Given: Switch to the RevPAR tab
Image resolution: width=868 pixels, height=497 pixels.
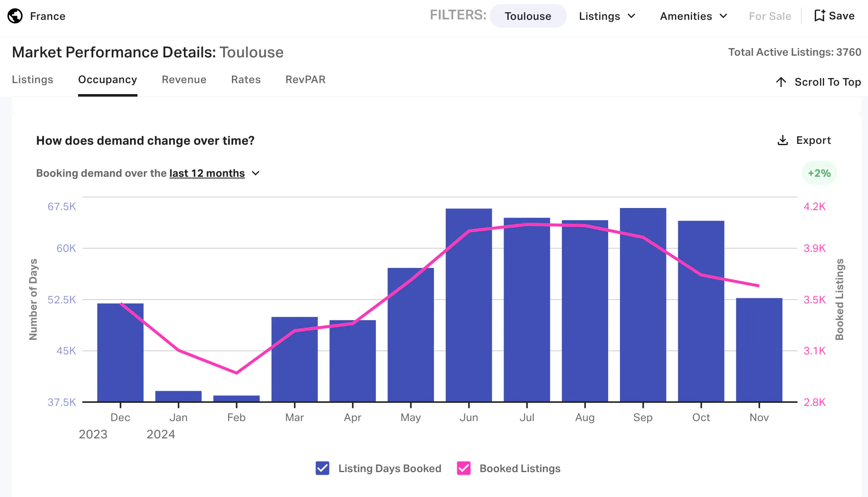Looking at the screenshot, I should (305, 80).
